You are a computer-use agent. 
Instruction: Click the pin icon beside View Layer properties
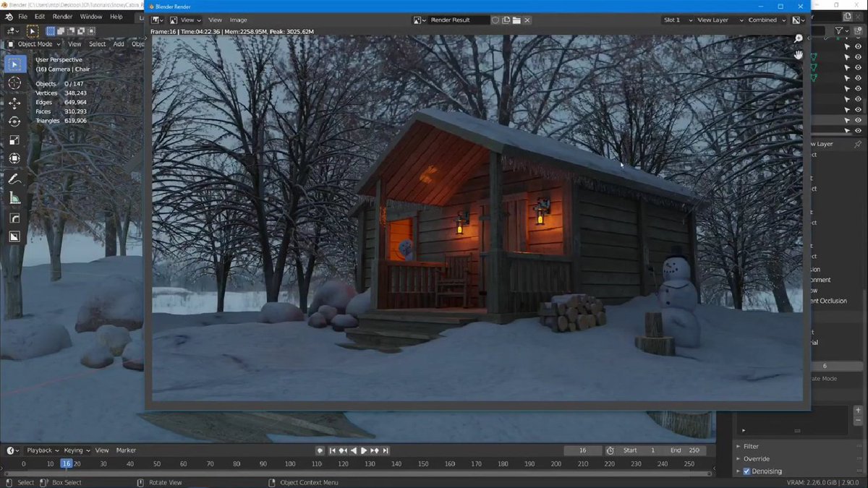click(858, 144)
